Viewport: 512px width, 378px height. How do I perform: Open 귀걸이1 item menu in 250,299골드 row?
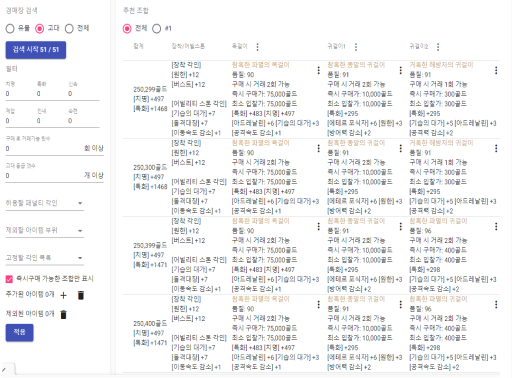(x=401, y=70)
